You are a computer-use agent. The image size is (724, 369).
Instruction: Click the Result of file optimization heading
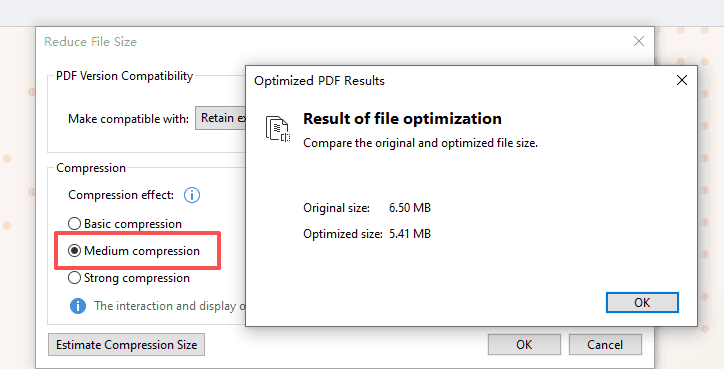click(x=402, y=119)
